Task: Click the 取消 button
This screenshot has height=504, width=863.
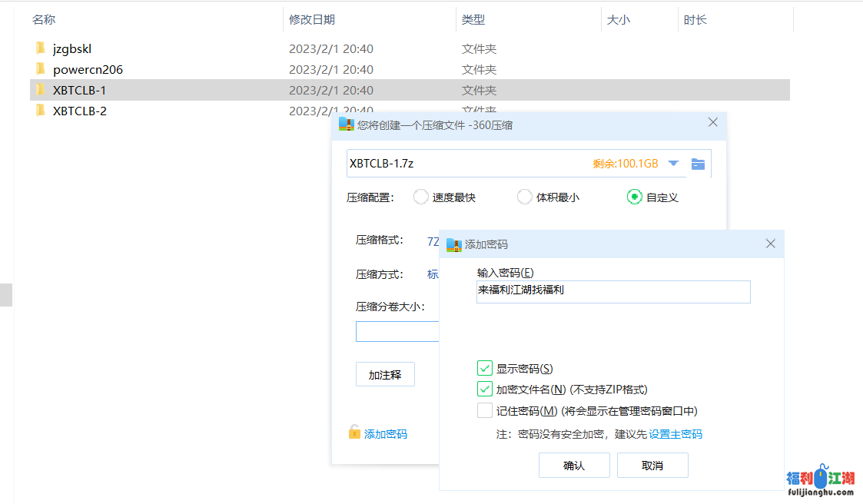Action: [652, 466]
